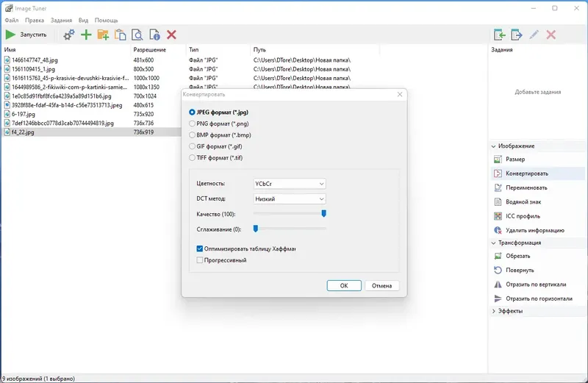This screenshot has height=383, width=588.
Task: Expand the Эффекты section
Action: click(493, 311)
